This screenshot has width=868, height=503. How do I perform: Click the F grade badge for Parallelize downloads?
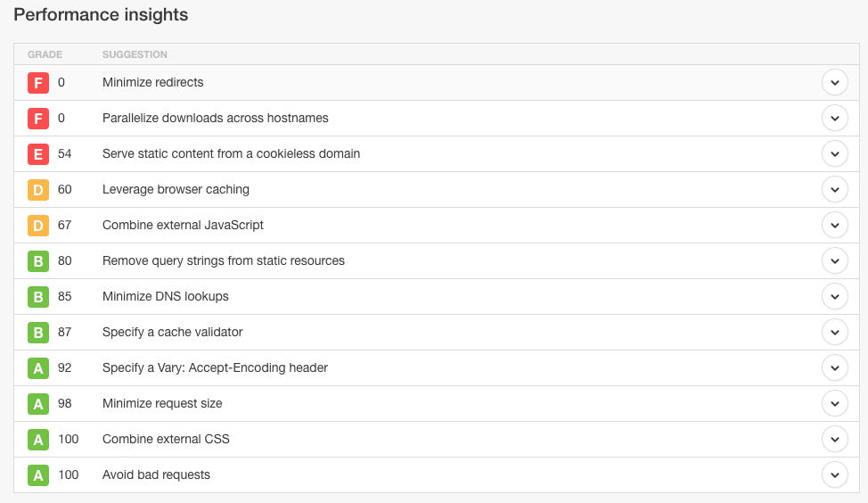(38, 119)
